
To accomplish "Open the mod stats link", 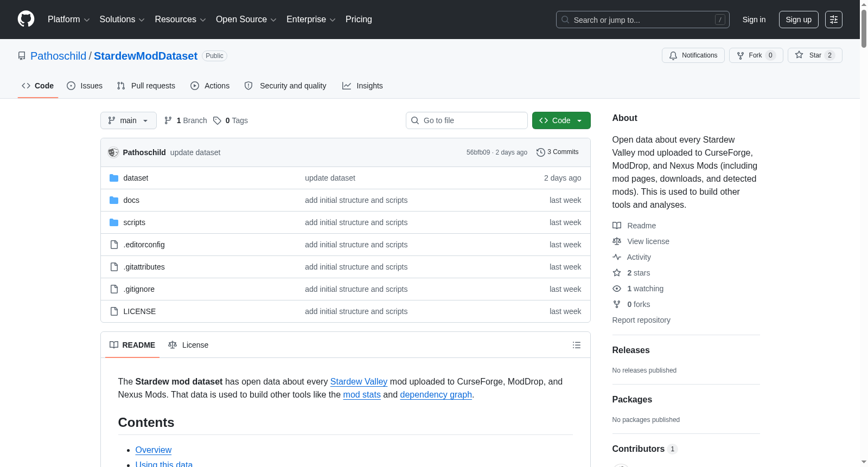I will pyautogui.click(x=362, y=395).
